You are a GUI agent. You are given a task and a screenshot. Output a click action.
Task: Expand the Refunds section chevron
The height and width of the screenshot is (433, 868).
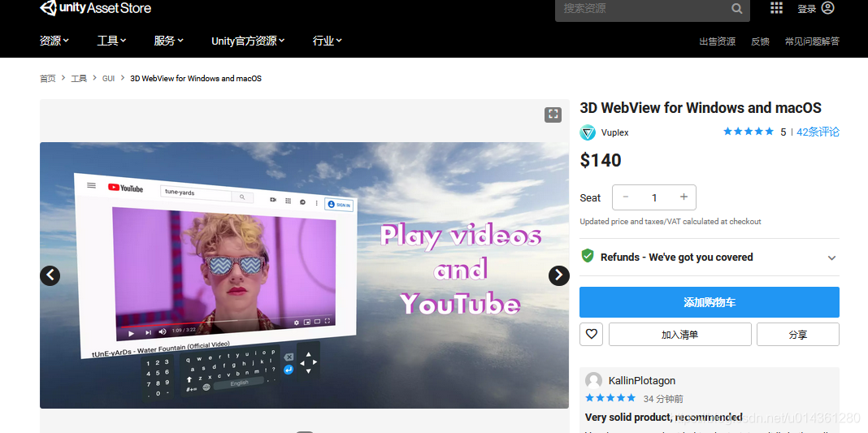click(x=831, y=258)
